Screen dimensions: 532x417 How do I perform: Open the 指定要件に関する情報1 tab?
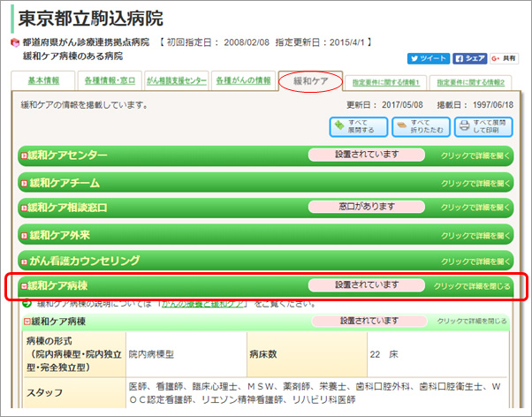click(386, 82)
